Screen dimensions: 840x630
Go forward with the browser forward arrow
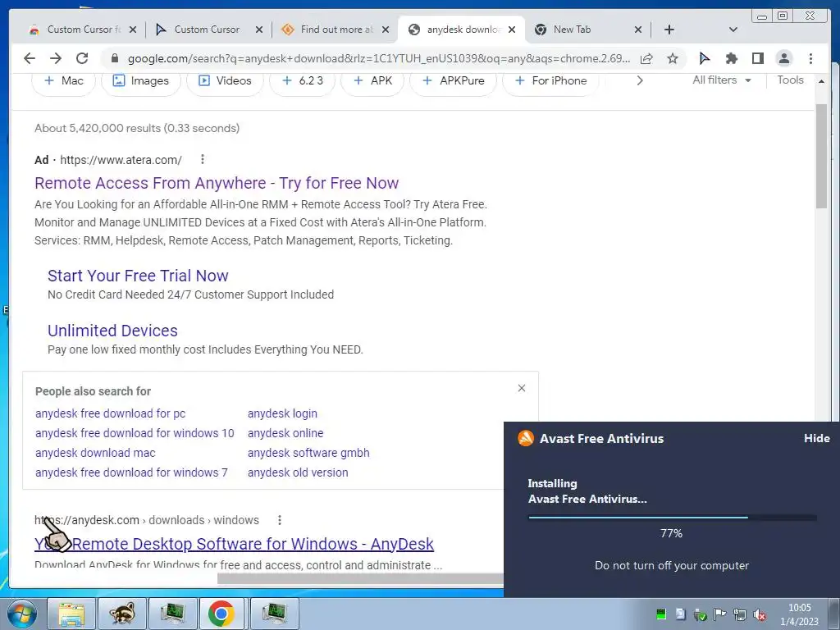(56, 58)
